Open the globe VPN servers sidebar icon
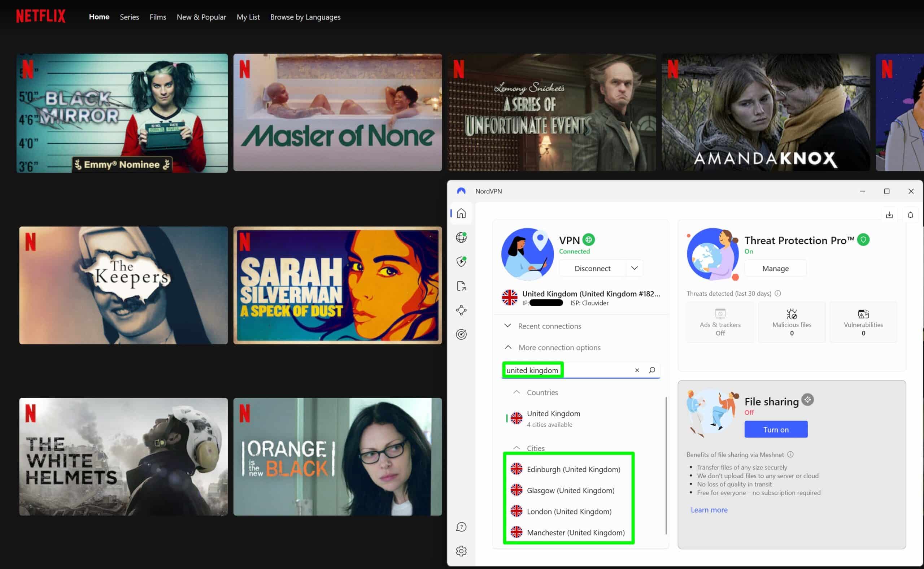Viewport: 924px width, 569px height. point(461,238)
